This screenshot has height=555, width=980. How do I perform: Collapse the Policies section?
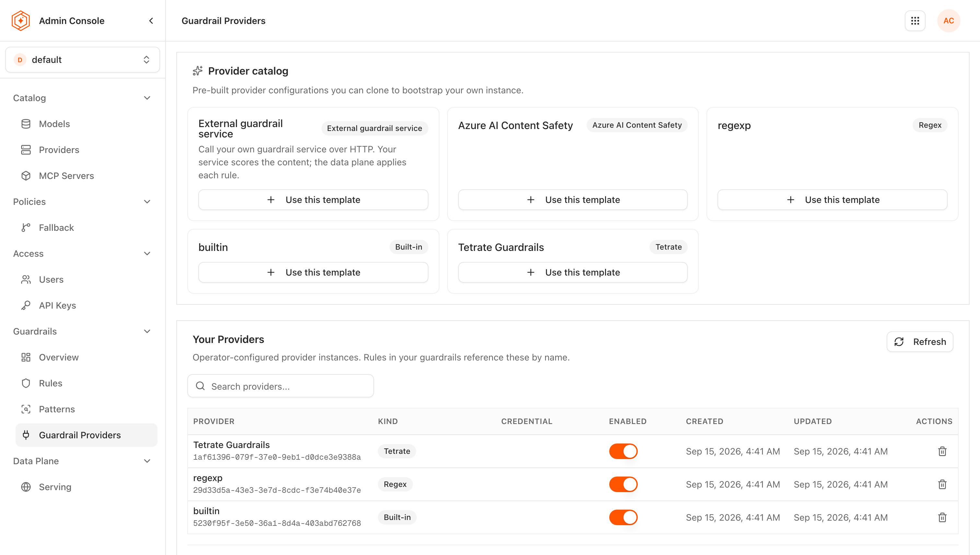[x=147, y=202]
